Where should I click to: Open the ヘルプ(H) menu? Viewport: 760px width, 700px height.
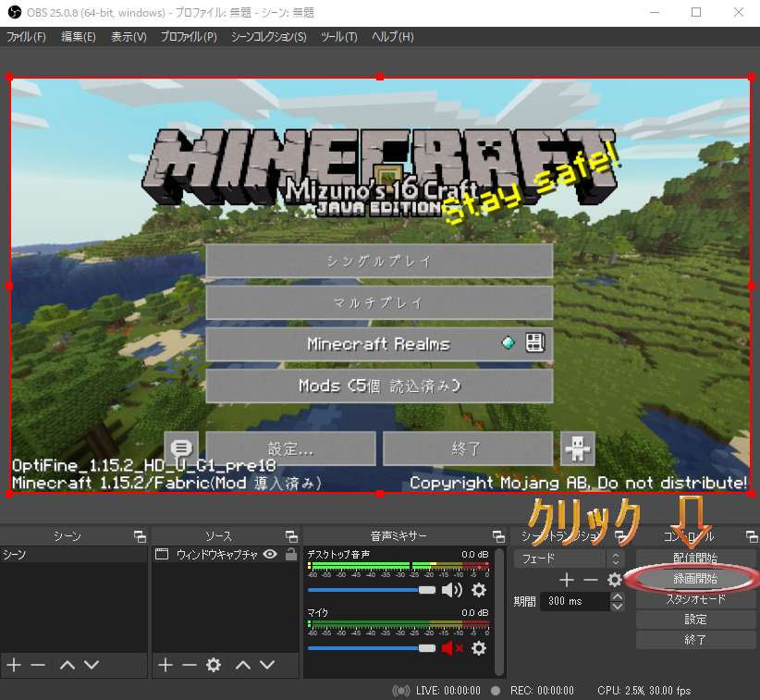[393, 37]
